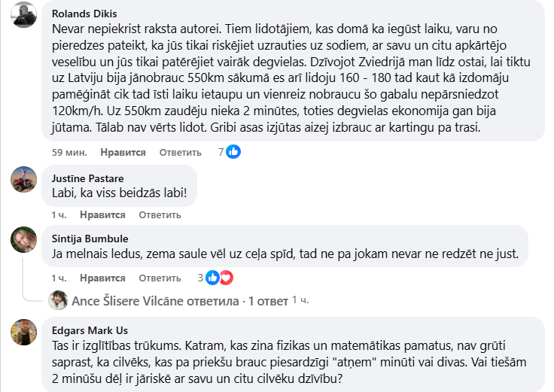Like Justīne Pastare's comment via Нравится
The height and width of the screenshot is (392, 554).
(x=102, y=215)
